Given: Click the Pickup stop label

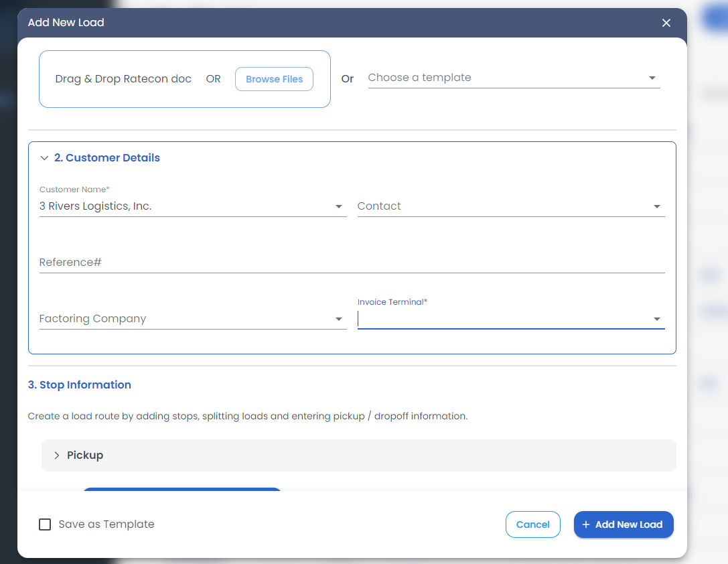Looking at the screenshot, I should tap(85, 455).
